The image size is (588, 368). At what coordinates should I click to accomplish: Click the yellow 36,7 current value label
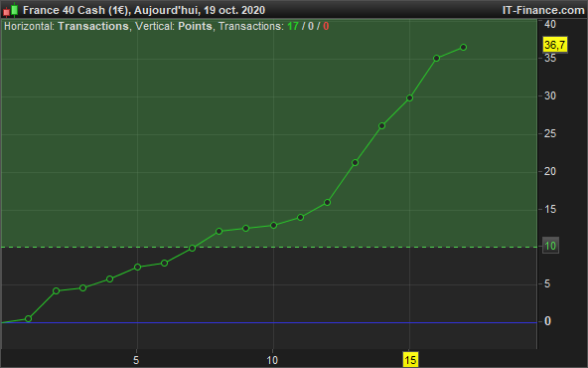555,45
